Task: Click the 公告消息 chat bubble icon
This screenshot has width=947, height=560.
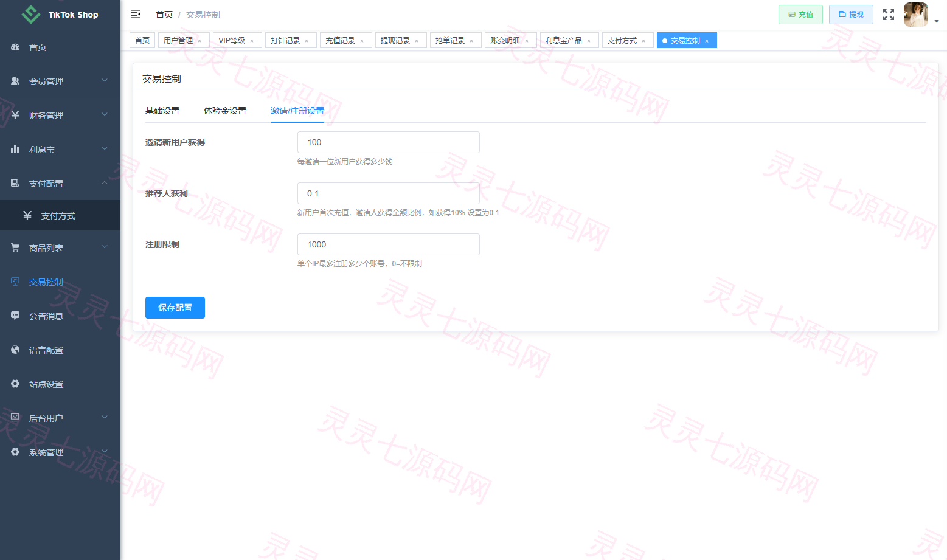Action: click(15, 316)
